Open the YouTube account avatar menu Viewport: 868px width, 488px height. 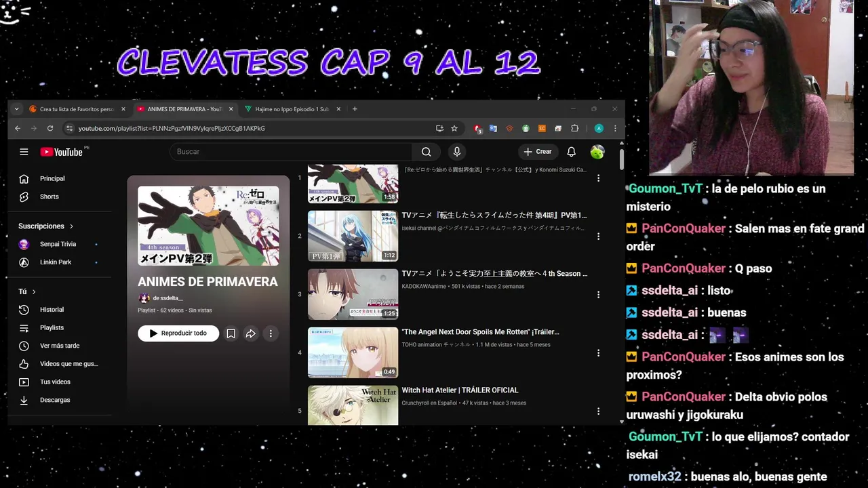point(597,152)
